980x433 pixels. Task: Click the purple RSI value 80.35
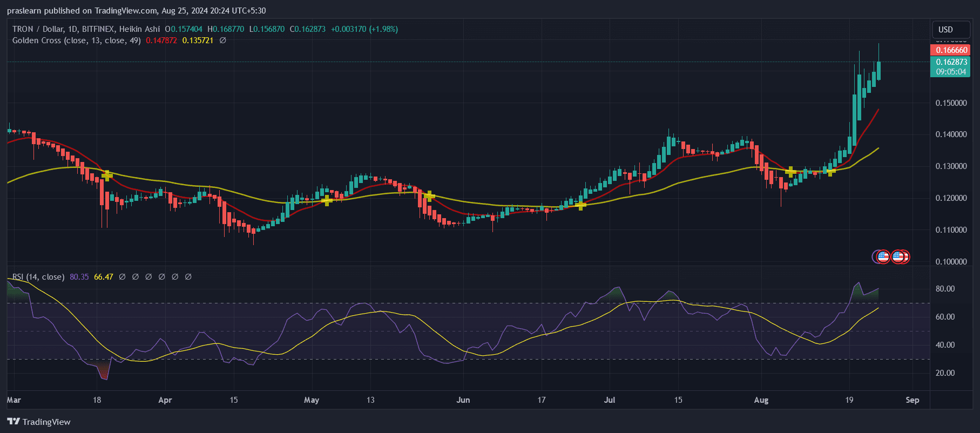pyautogui.click(x=79, y=277)
